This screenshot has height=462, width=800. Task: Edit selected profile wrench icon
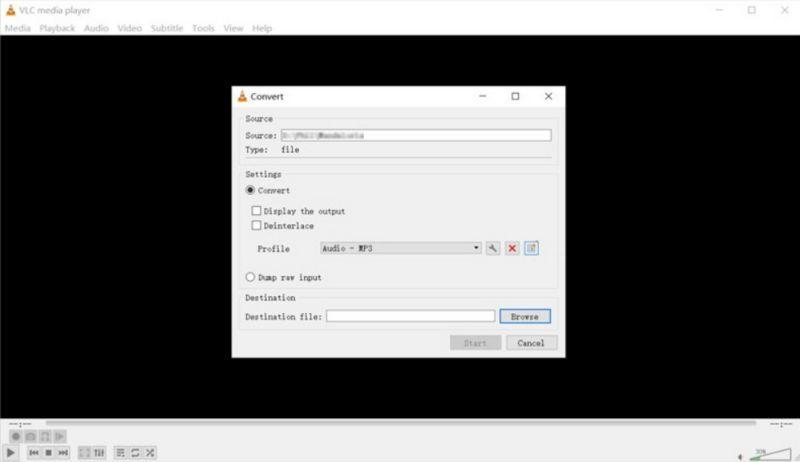tap(493, 248)
